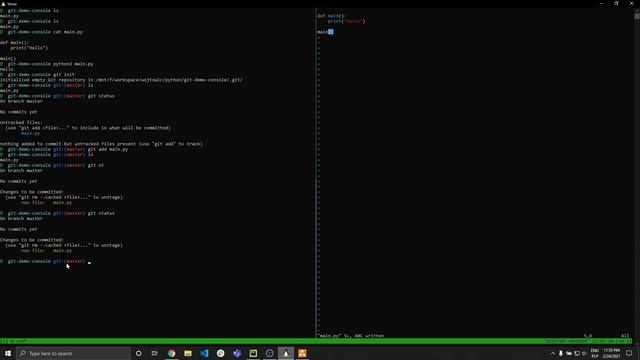Open Microsoft Teams from the taskbar
This screenshot has width=640, height=360.
click(x=237, y=353)
